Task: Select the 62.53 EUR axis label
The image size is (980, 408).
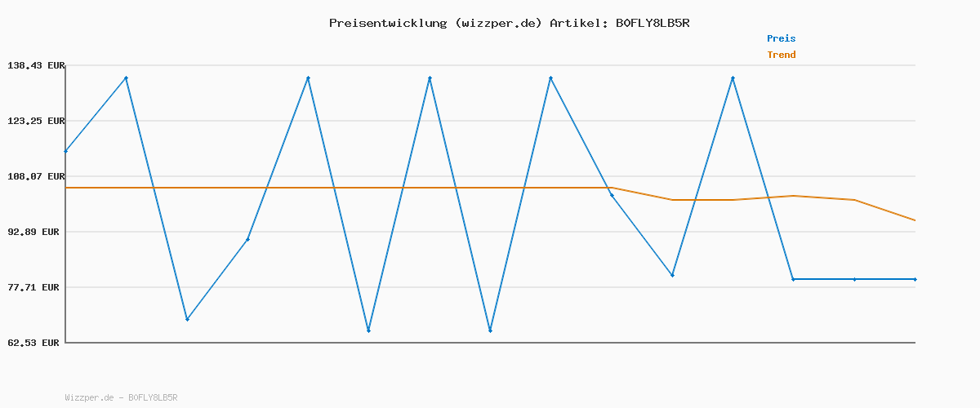Action: click(36, 343)
